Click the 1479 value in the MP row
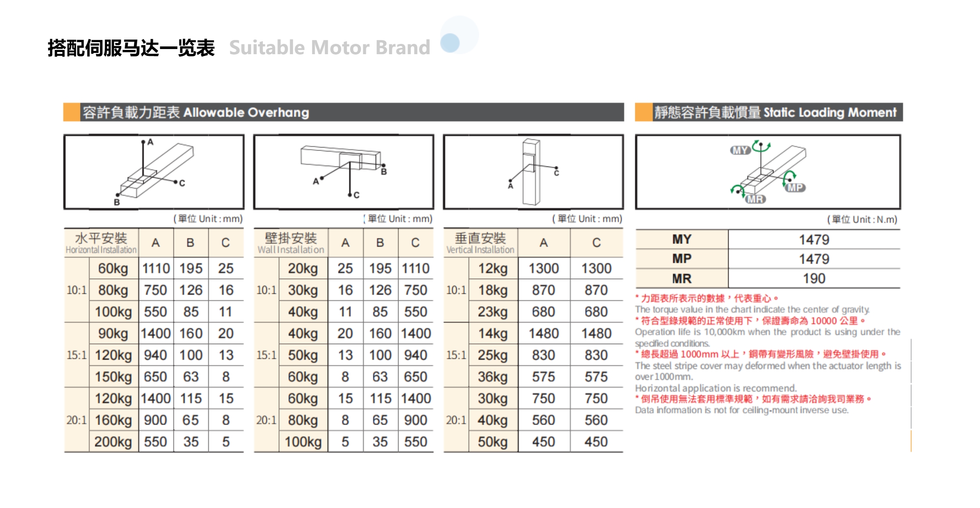Screen dimensions: 980x508 pos(814,259)
